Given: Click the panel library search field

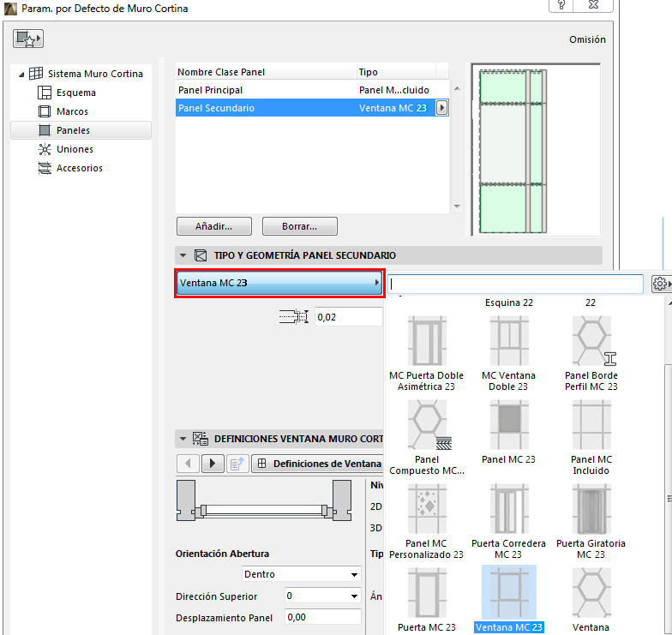Looking at the screenshot, I should (515, 284).
